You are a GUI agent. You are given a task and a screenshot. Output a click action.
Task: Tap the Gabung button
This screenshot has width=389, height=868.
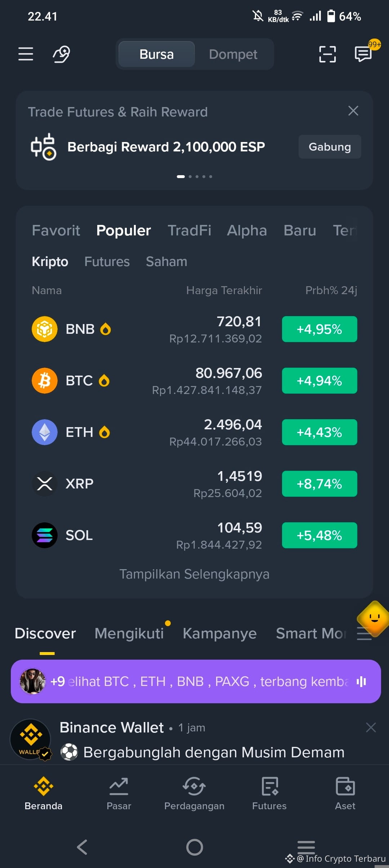pos(330,147)
